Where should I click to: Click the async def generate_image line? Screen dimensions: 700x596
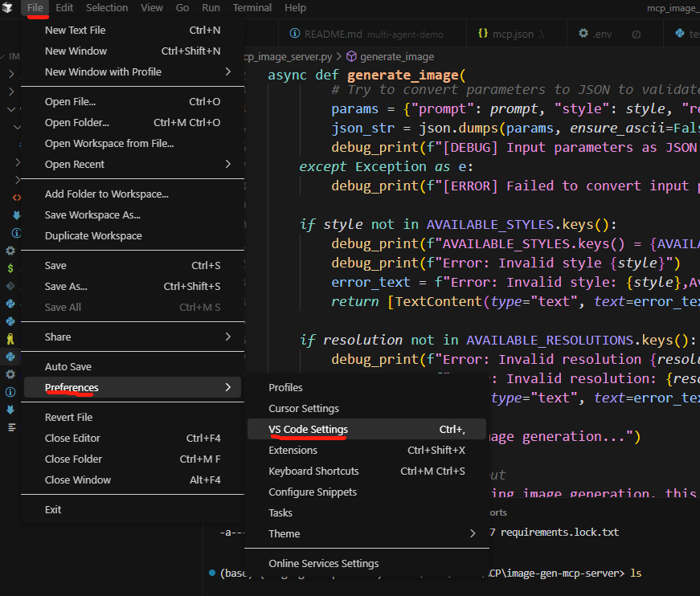tap(366, 75)
